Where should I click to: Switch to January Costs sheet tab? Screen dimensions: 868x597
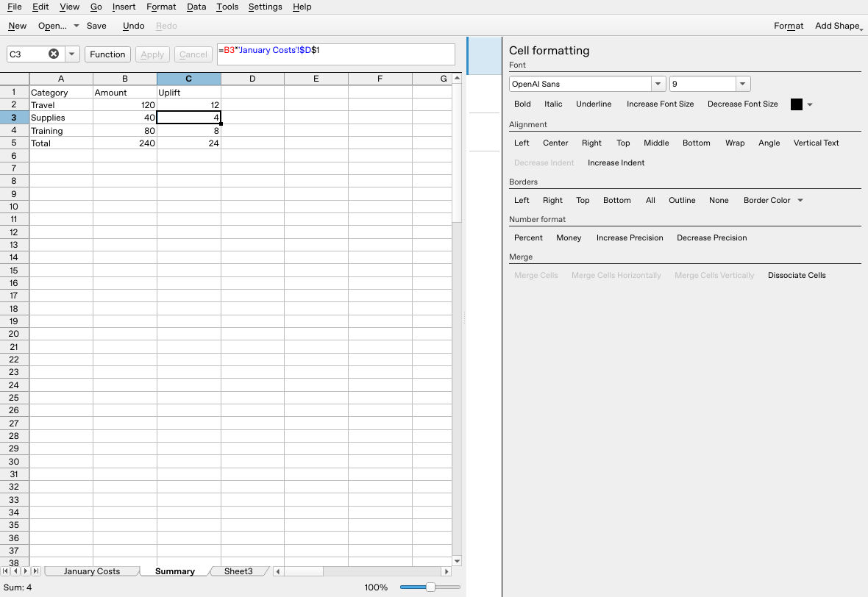tap(91, 571)
